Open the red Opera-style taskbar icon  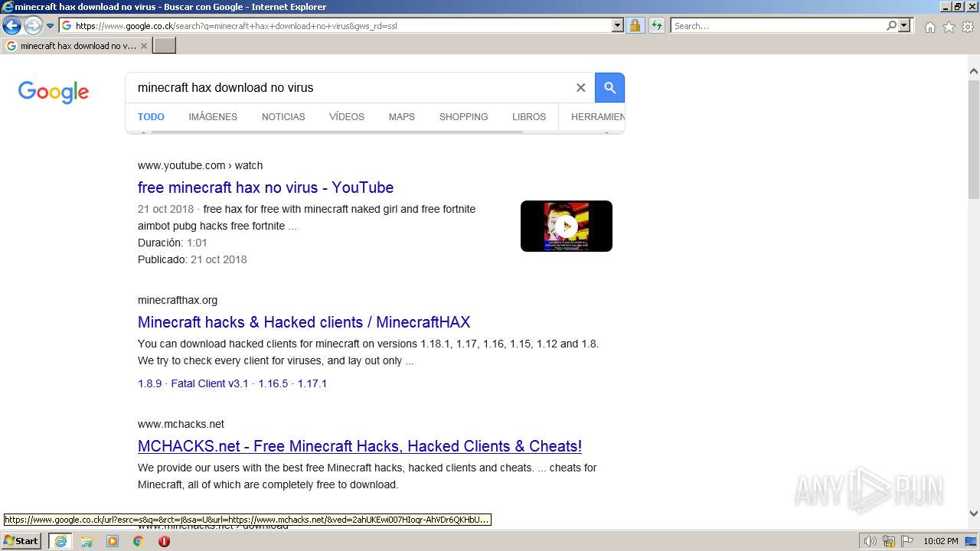164,541
